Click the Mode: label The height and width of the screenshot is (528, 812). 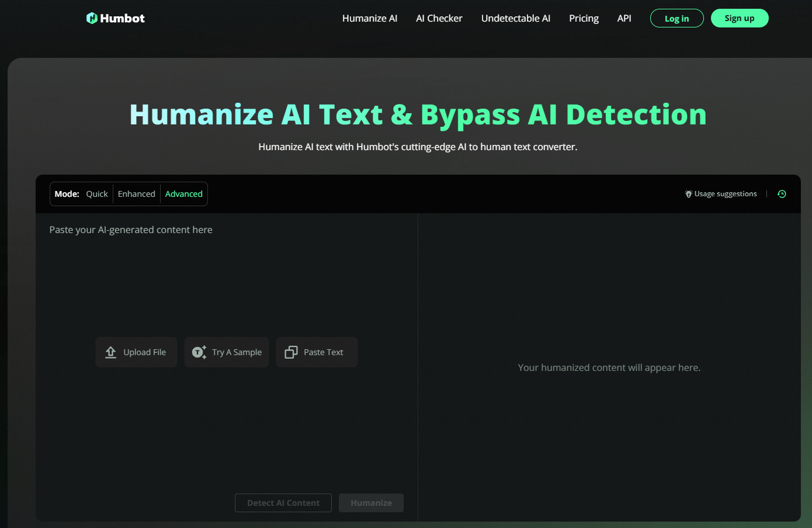(67, 194)
